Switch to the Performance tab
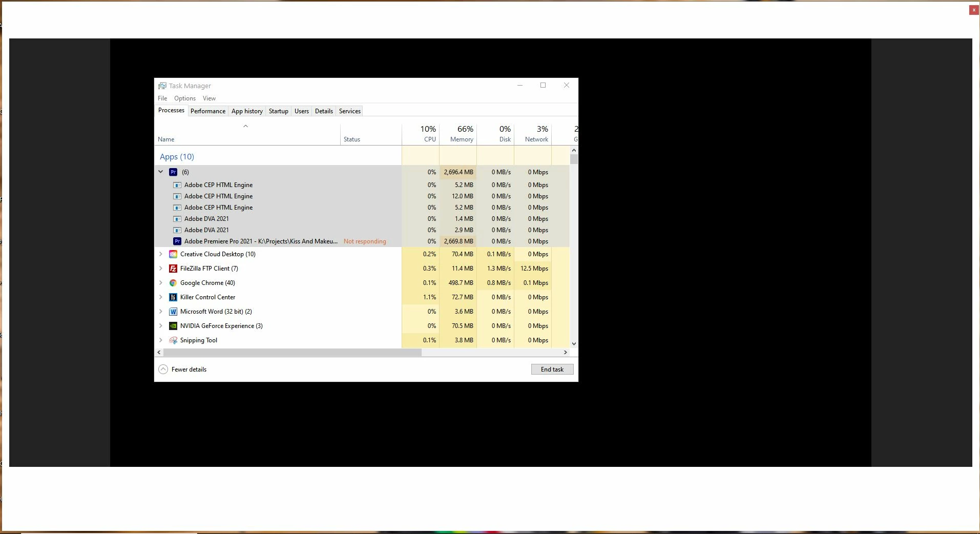Image resolution: width=980 pixels, height=534 pixels. (x=208, y=111)
